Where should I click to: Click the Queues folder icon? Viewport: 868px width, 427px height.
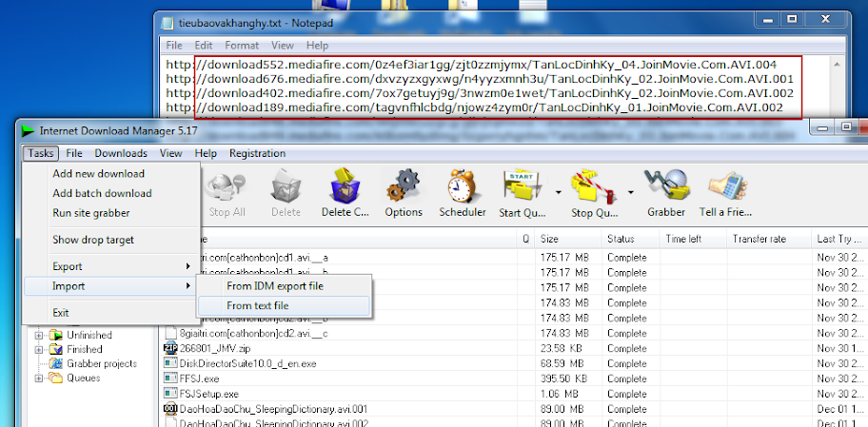tap(56, 378)
